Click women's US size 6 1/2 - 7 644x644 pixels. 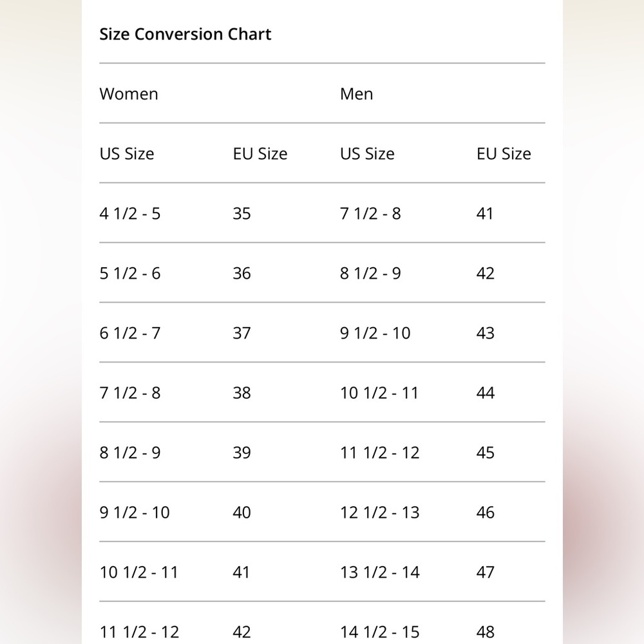coord(130,334)
